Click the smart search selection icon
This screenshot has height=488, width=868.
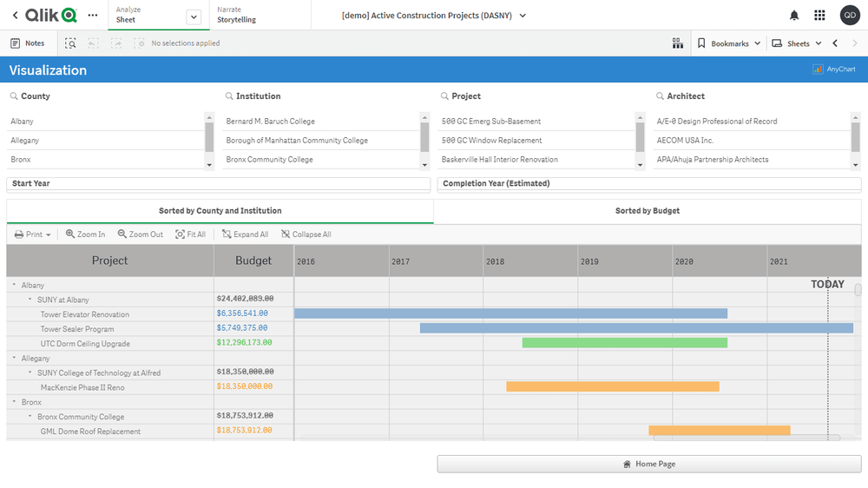coord(70,43)
